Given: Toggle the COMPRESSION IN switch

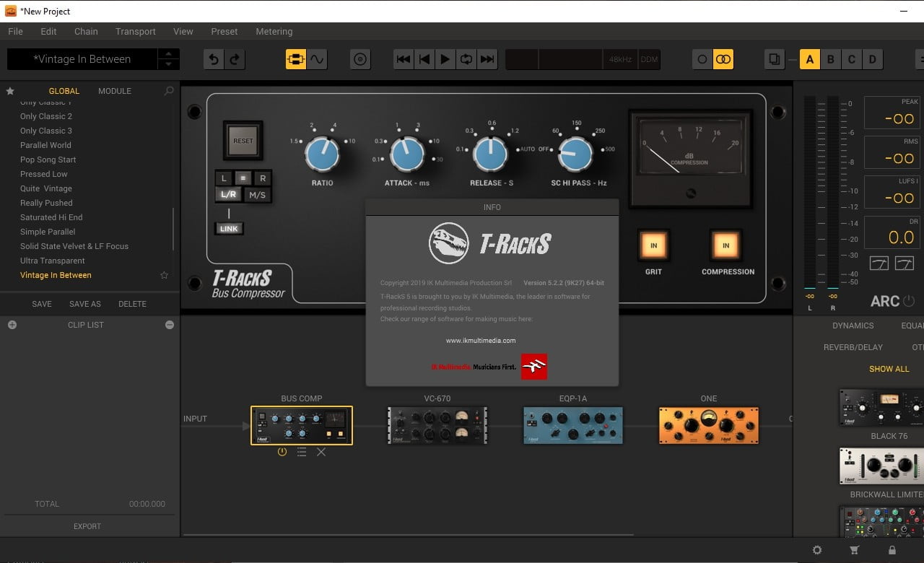Looking at the screenshot, I should click(726, 246).
